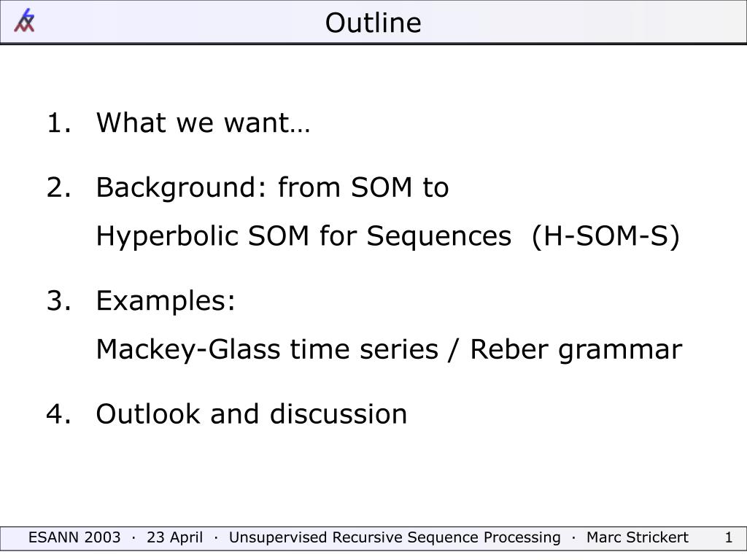This screenshot has width=747, height=560.
Task: Click the number 3 list marker
Action: [58, 300]
